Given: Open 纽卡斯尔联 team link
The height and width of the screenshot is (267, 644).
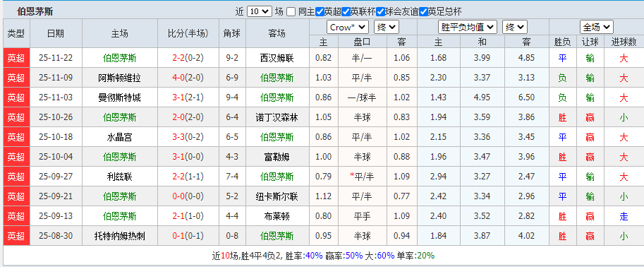Looking at the screenshot, I should click(277, 196).
